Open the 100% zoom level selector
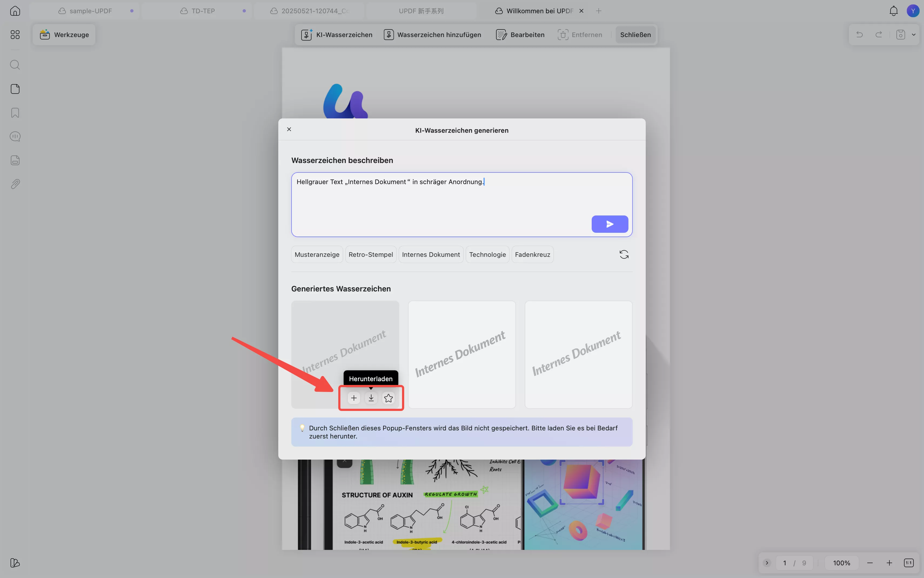This screenshot has height=578, width=924. (x=842, y=563)
